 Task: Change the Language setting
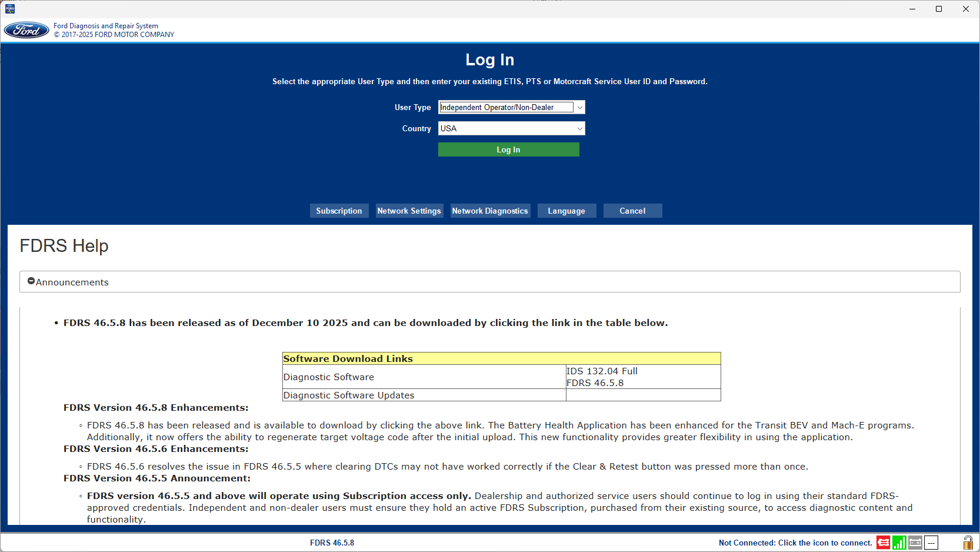566,211
